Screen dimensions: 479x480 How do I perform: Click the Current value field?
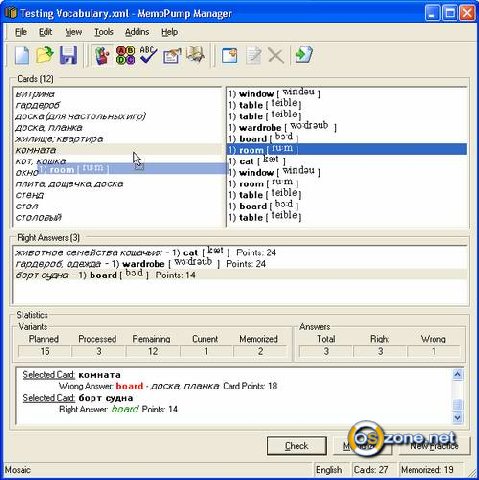point(206,351)
